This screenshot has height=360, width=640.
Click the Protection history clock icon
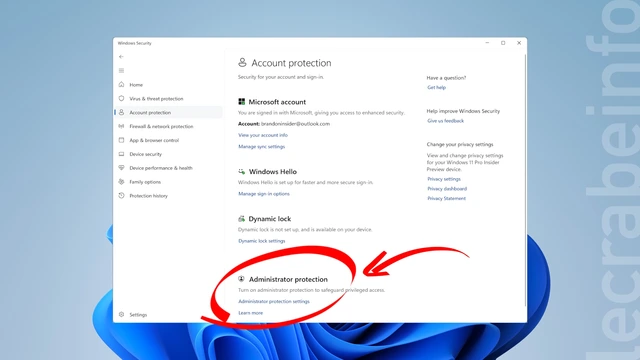121,196
